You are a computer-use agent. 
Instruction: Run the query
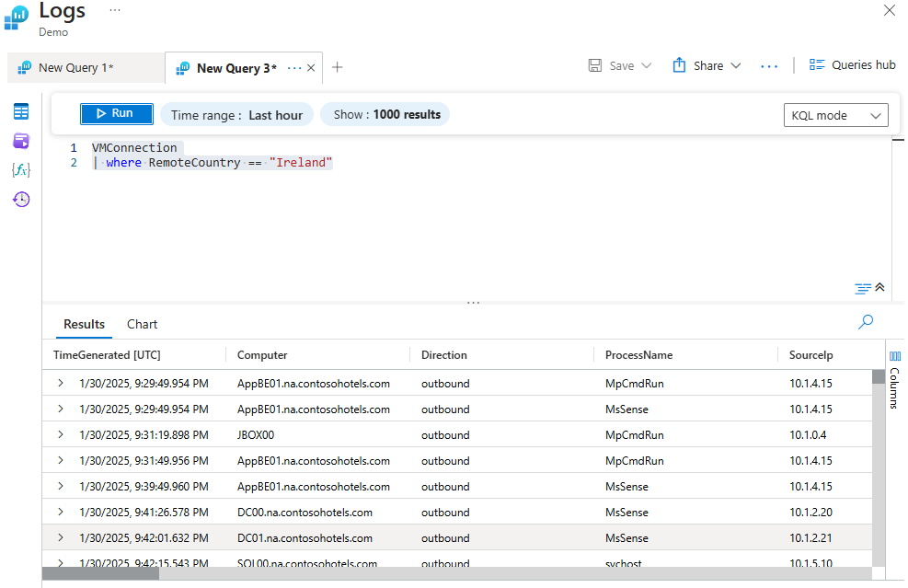[x=117, y=113]
